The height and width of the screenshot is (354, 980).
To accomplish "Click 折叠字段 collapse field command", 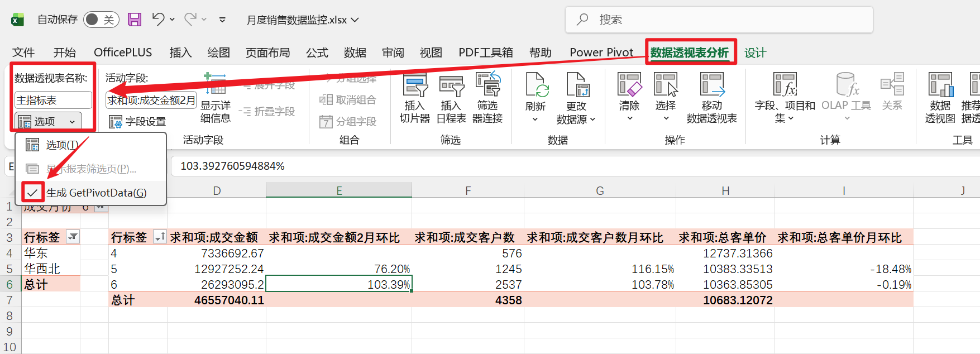I will (266, 112).
